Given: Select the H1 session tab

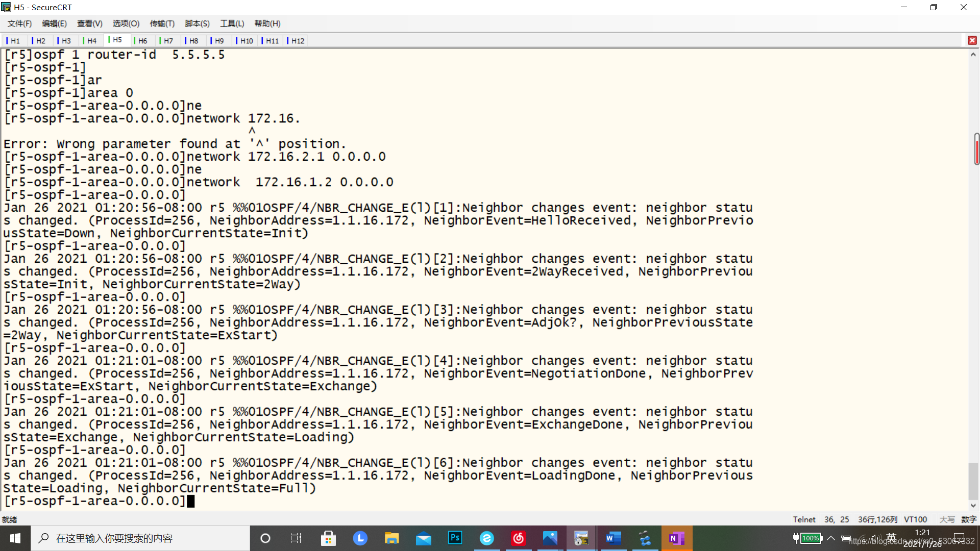Looking at the screenshot, I should coord(15,41).
